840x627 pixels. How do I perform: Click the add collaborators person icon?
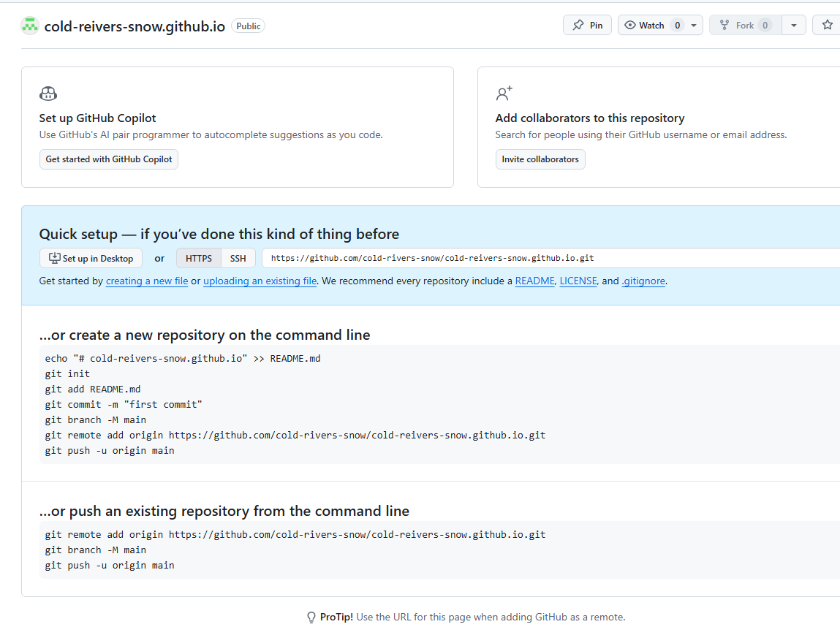(x=504, y=94)
